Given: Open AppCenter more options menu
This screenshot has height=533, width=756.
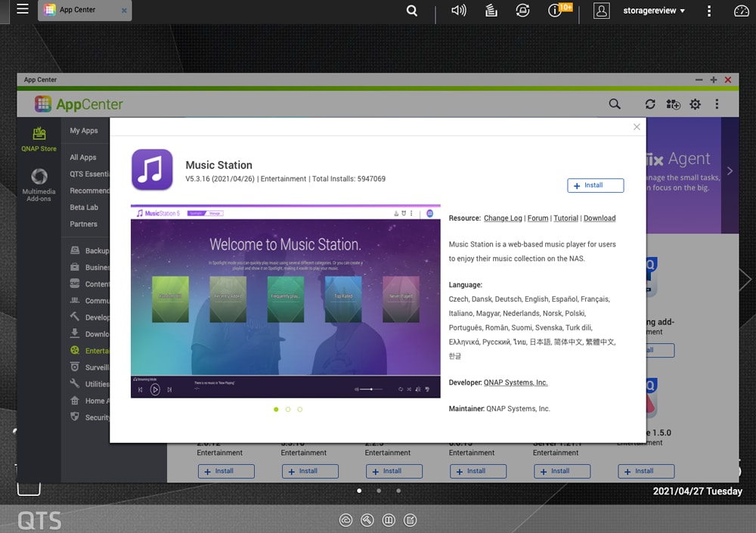Looking at the screenshot, I should [x=717, y=104].
